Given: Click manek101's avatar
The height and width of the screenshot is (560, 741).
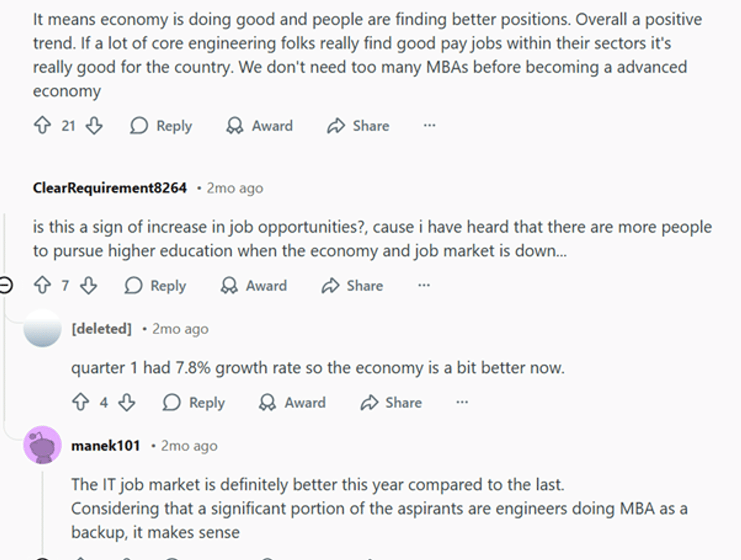Looking at the screenshot, I should click(x=42, y=445).
